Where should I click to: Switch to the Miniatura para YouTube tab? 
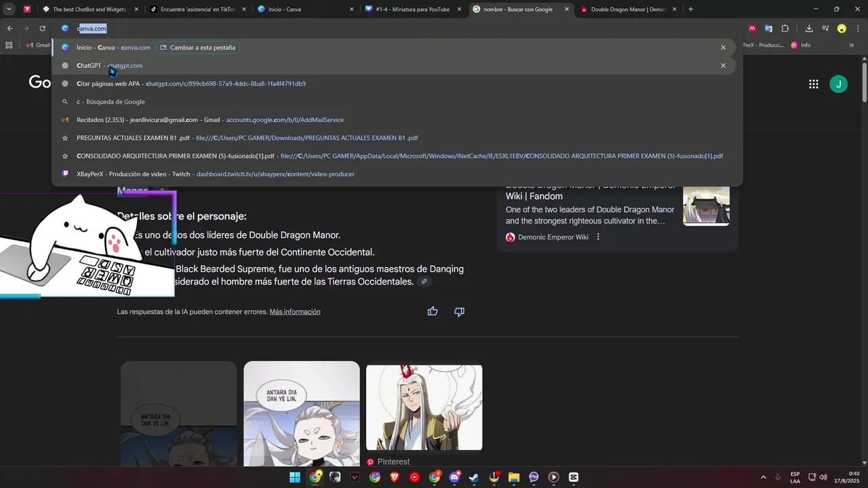413,9
